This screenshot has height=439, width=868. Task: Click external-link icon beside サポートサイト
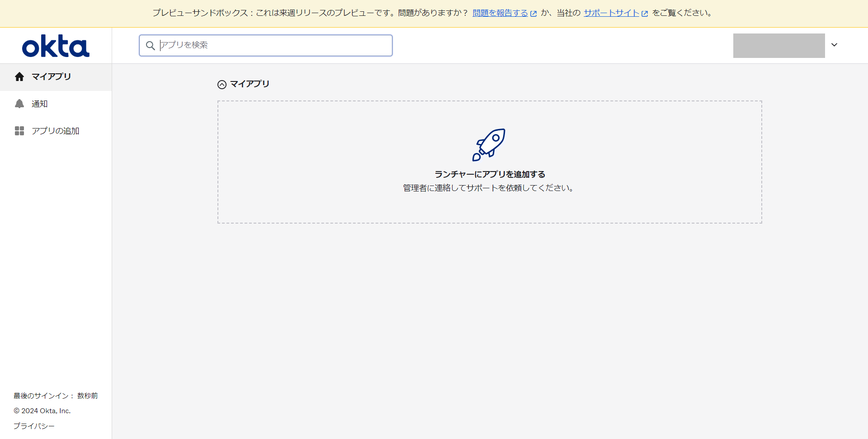coord(645,14)
